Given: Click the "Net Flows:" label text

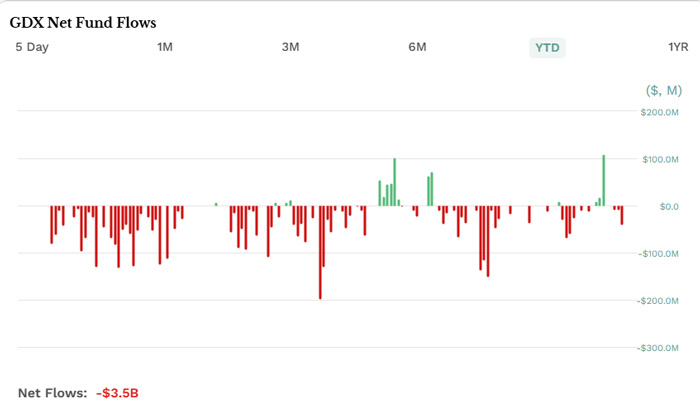Looking at the screenshot, I should 53,393.
